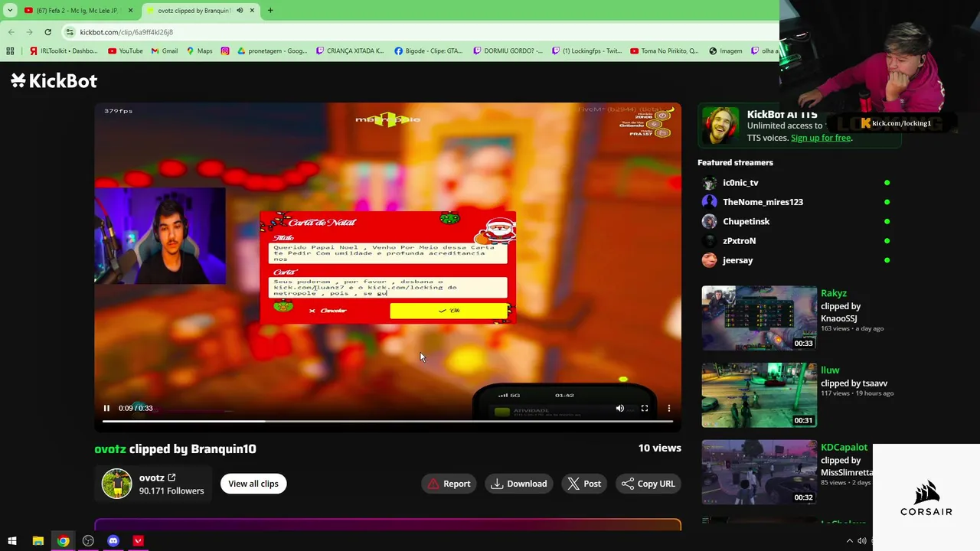This screenshot has width=980, height=551.
Task: Open the Bigode Clipe Facebook bookmark
Action: (428, 51)
